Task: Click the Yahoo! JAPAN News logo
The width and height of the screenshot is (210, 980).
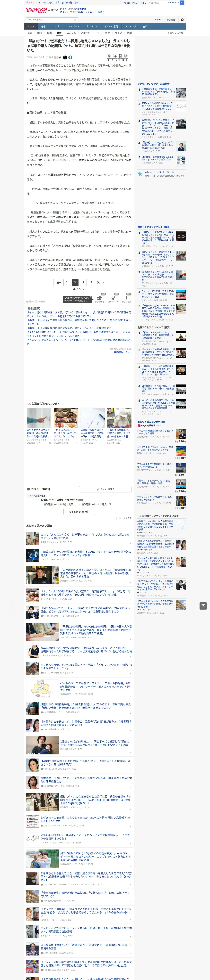Action: click(42, 10)
